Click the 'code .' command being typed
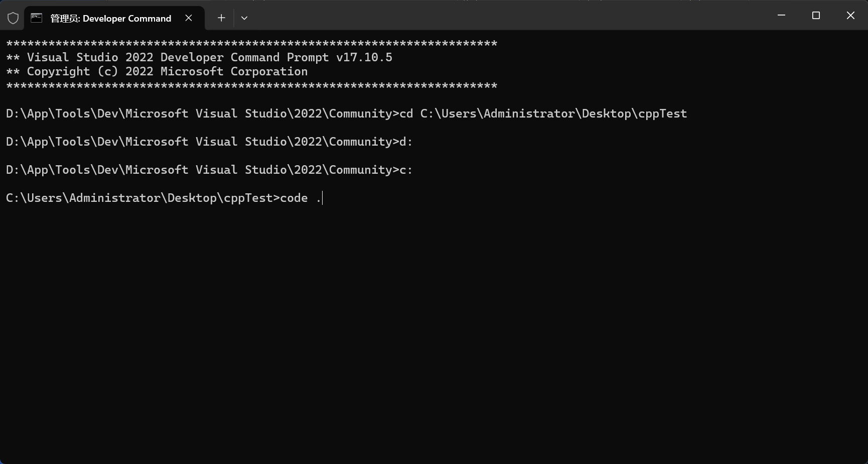The width and height of the screenshot is (868, 464). tap(301, 198)
